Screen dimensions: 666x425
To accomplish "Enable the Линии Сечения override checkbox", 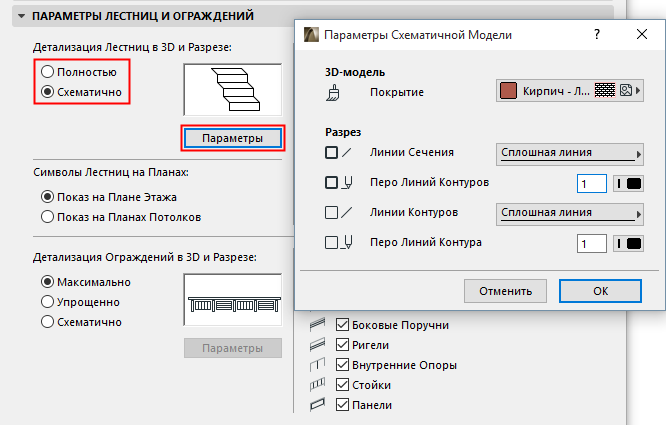I will point(332,153).
